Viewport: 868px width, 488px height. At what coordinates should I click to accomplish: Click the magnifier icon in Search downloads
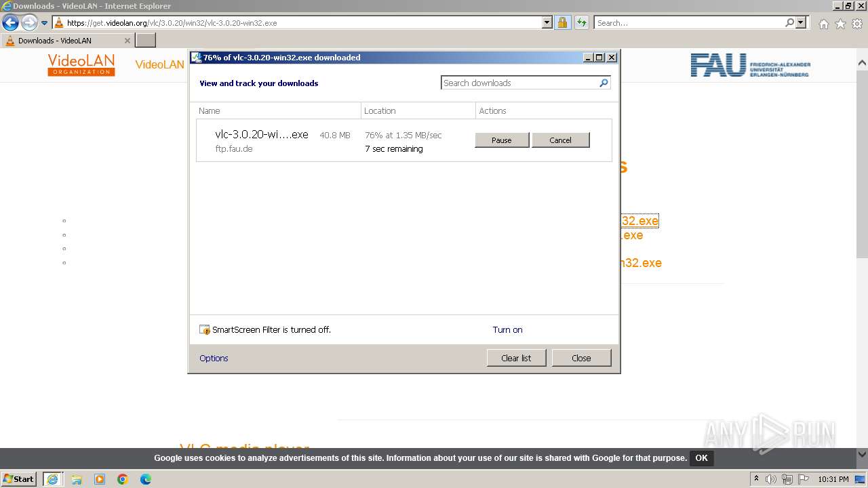pos(604,83)
